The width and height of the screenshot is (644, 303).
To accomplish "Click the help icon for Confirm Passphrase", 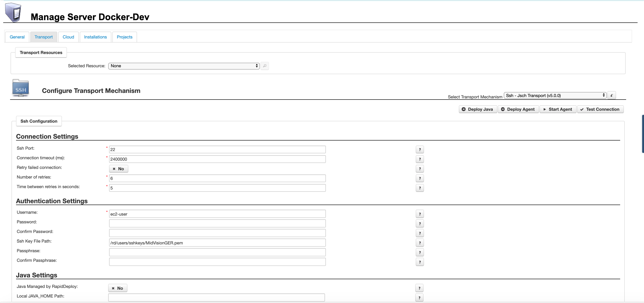I will 420,262.
